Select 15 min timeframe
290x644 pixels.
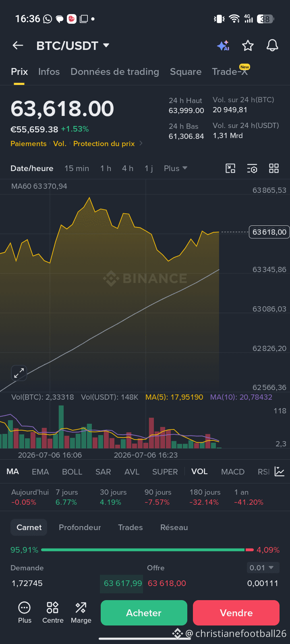tap(77, 168)
